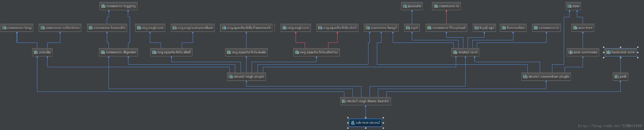Click the ognl library icon

[408, 28]
